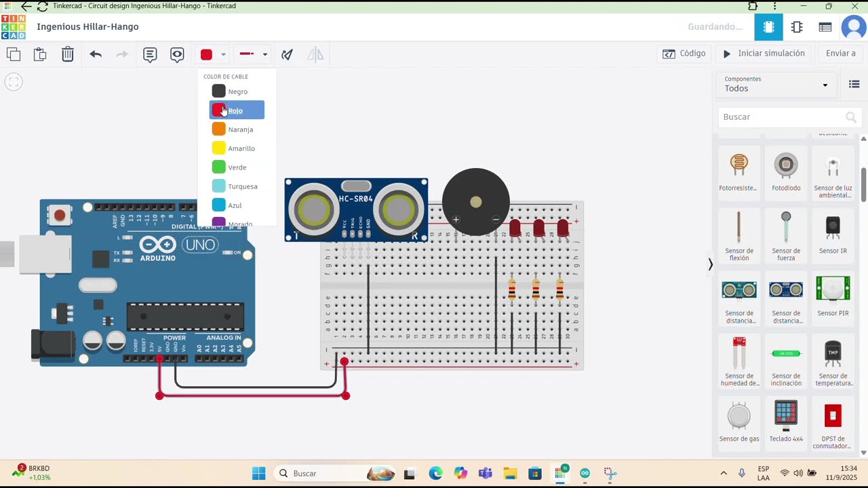This screenshot has height=488, width=868.
Task: Open the user profile avatar
Action: click(853, 27)
